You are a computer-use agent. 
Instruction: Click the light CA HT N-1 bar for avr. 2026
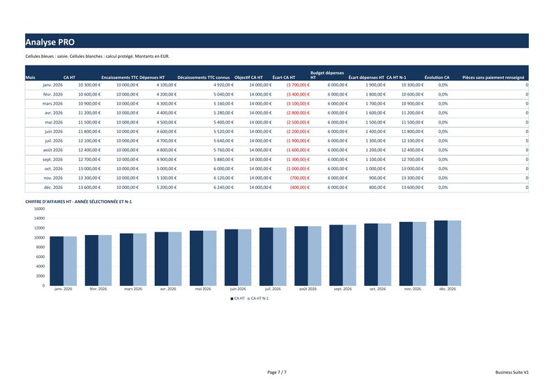(175, 259)
